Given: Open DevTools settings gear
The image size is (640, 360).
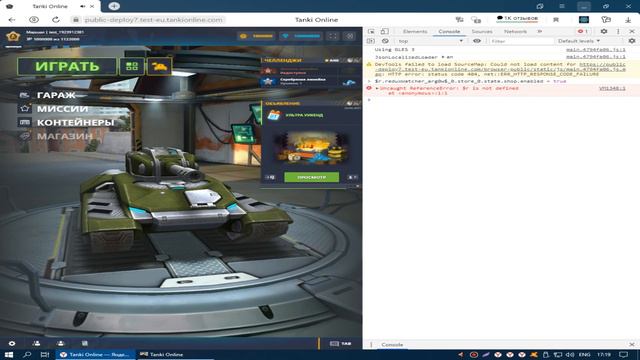Looking at the screenshot, I should pos(604,31).
